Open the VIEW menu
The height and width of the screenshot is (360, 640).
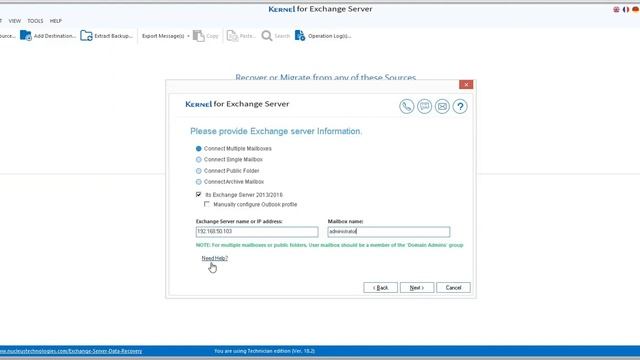(15, 21)
